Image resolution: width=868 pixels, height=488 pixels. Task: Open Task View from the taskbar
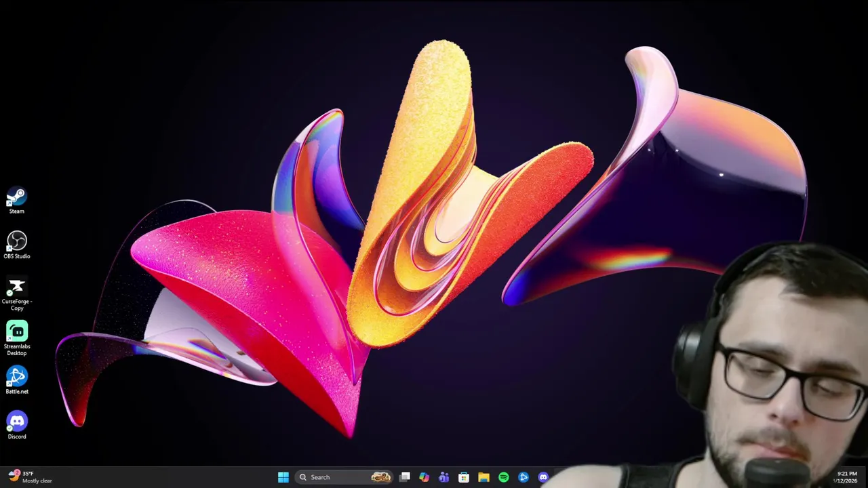click(405, 477)
